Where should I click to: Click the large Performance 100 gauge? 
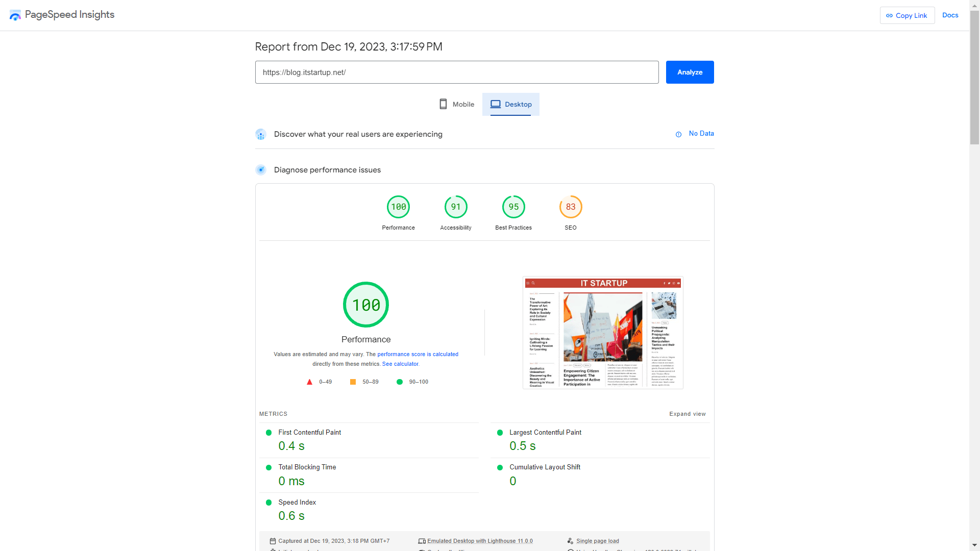coord(366,305)
